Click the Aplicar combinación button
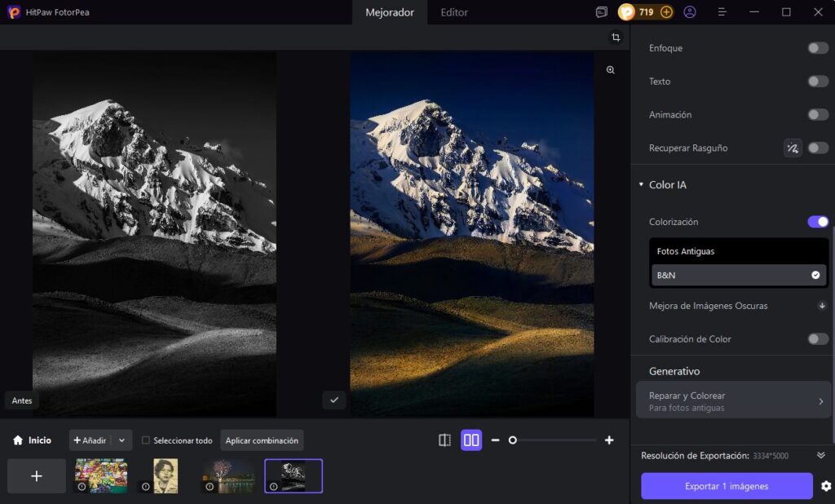The height and width of the screenshot is (504, 835). (x=262, y=440)
